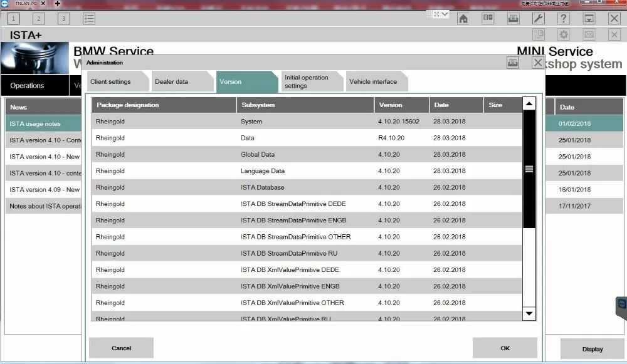Sort by Package designation column header
This screenshot has width=627, height=364.
tap(164, 105)
